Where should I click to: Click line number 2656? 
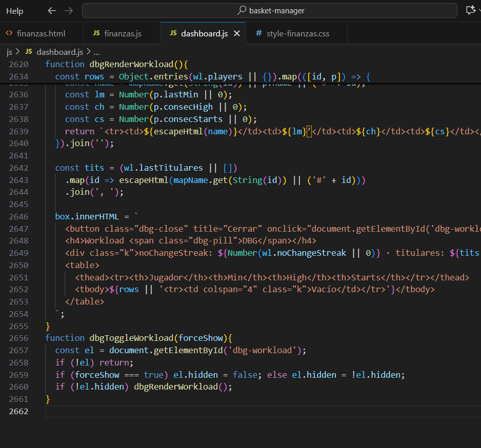pos(18,338)
